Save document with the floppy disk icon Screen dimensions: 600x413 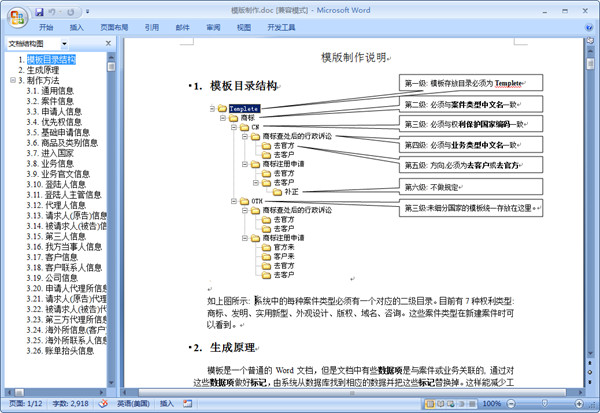[39, 12]
